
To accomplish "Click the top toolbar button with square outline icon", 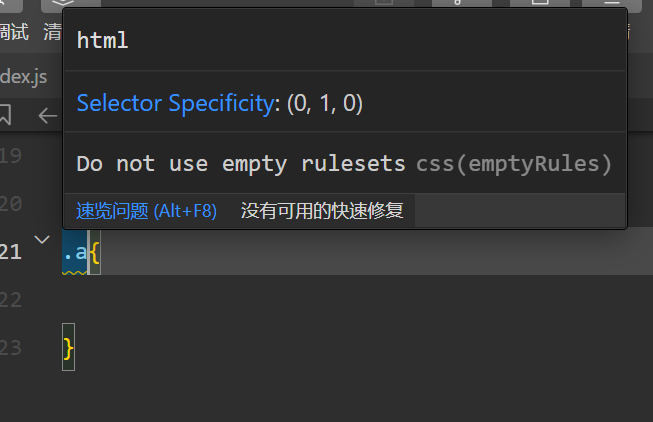I will pyautogui.click(x=540, y=4).
